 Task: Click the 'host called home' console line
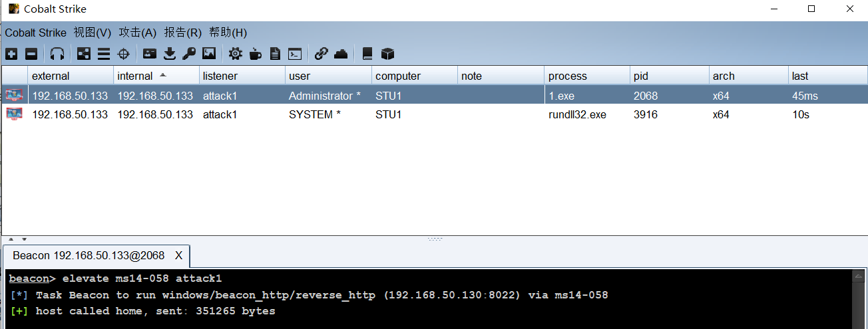coord(142,311)
